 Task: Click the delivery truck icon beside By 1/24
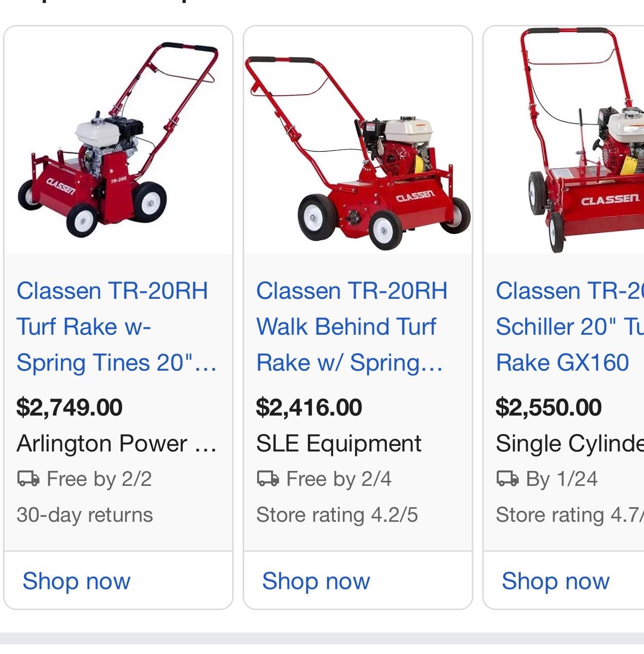tap(507, 479)
